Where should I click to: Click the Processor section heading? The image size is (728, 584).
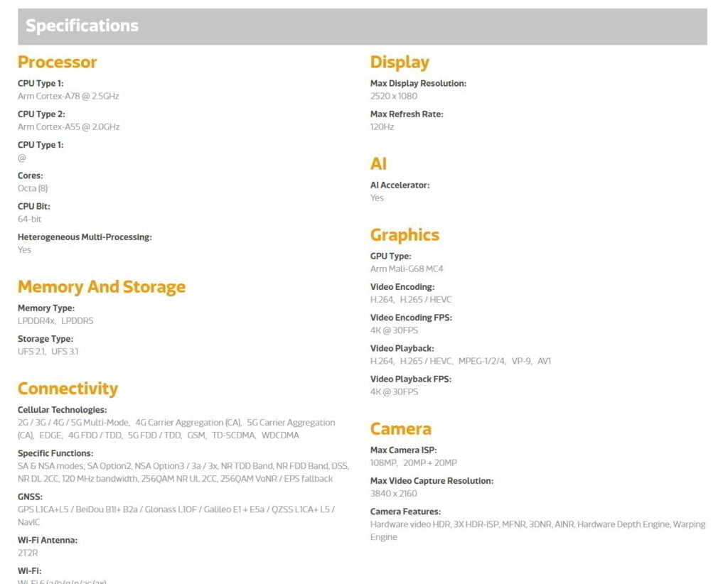point(57,63)
